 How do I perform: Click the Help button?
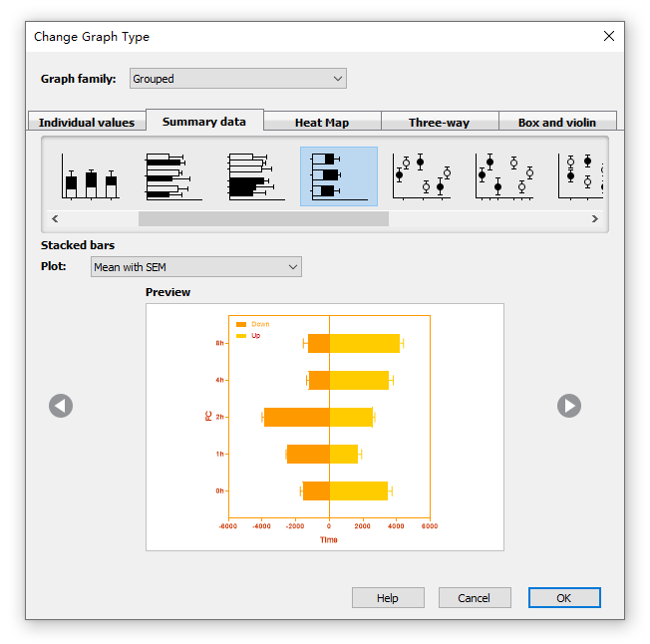(x=388, y=598)
